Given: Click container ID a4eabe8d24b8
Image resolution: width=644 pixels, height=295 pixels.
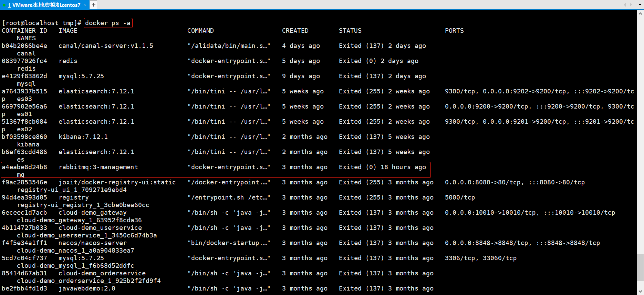Looking at the screenshot, I should 24,167.
